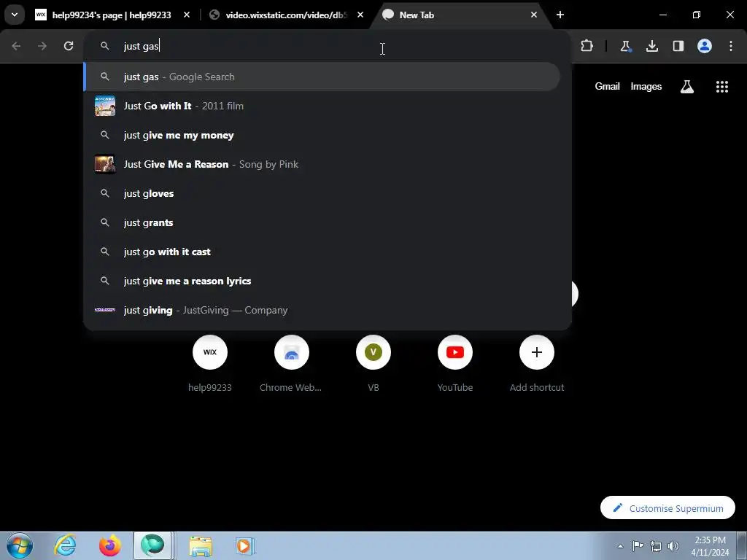Show hidden system tray icons arrow

[x=620, y=546]
